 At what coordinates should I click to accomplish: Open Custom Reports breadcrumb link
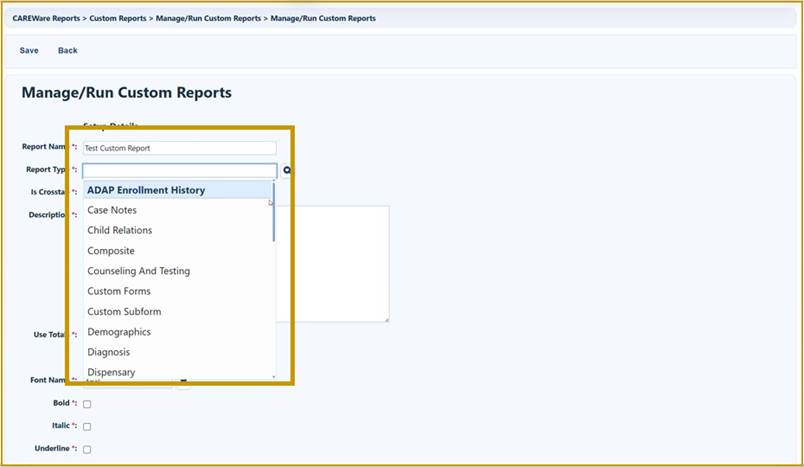[118, 18]
